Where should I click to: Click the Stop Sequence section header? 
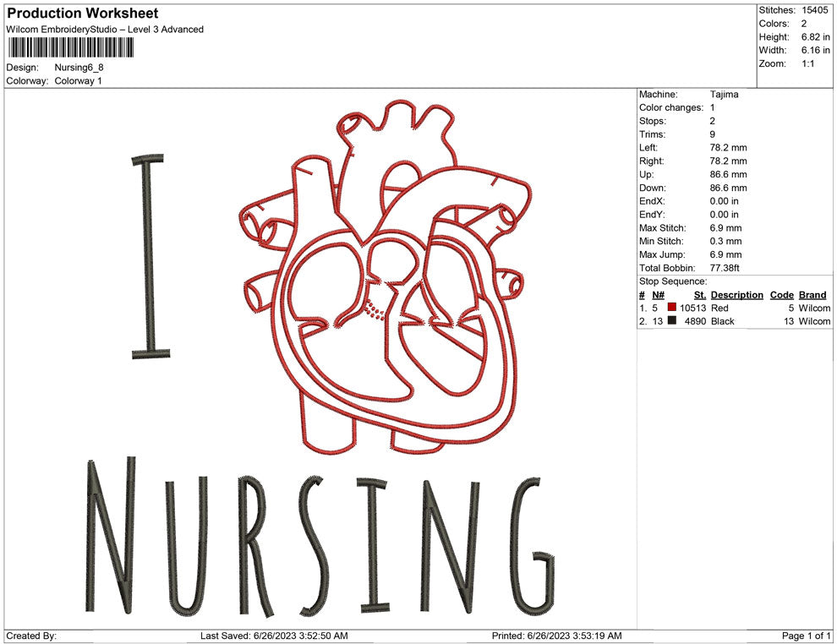(x=673, y=281)
